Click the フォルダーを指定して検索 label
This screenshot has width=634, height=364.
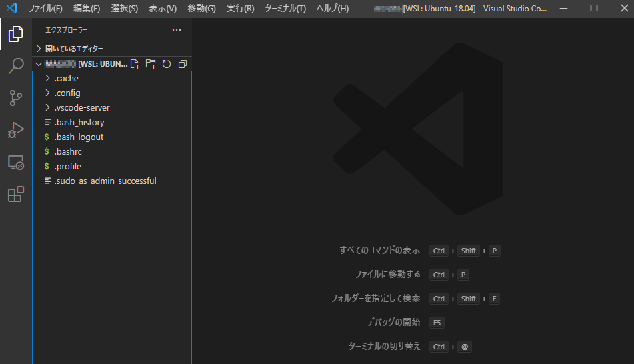coord(375,299)
